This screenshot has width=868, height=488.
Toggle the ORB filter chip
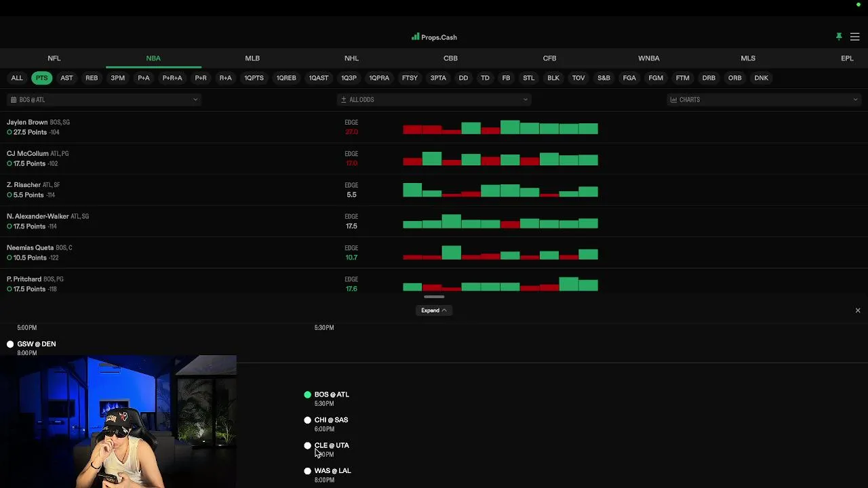[x=735, y=78]
